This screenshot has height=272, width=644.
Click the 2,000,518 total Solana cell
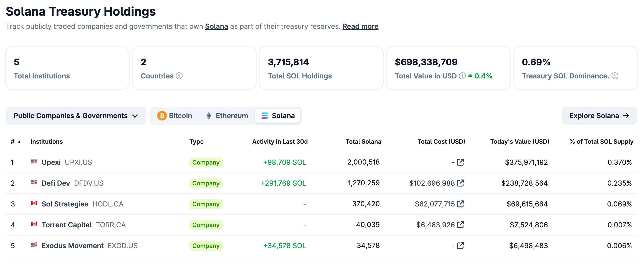pos(363,162)
